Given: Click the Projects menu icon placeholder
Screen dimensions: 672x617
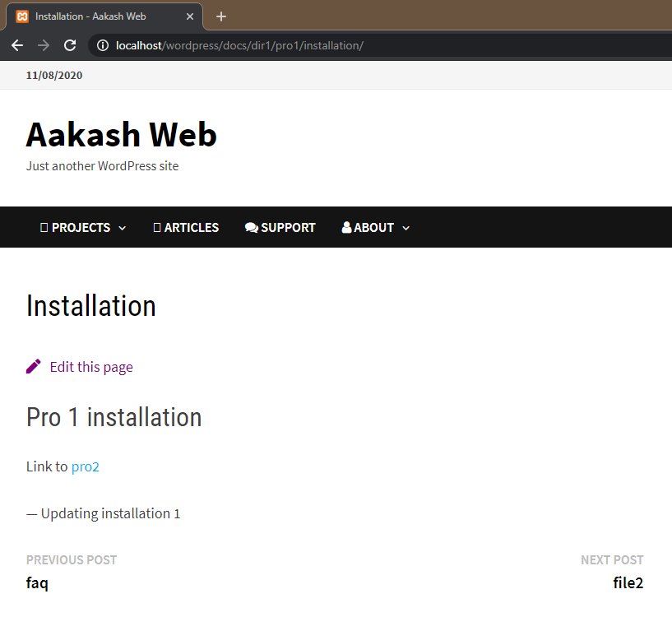Looking at the screenshot, I should coord(44,228).
